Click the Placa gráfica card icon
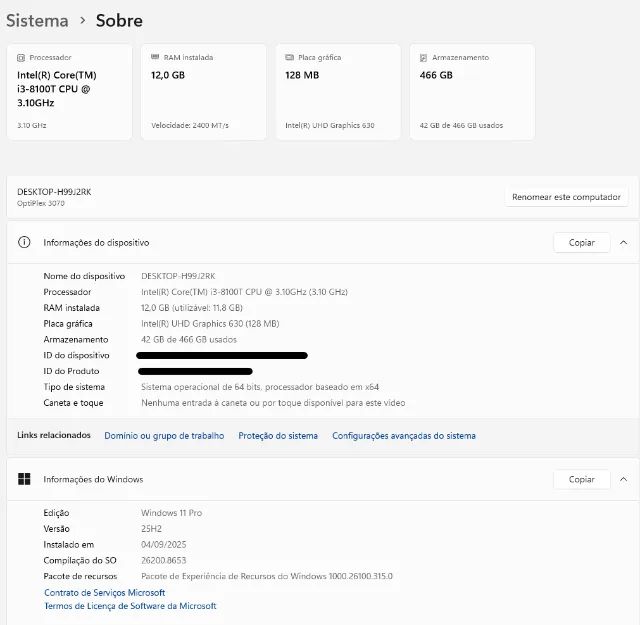This screenshot has height=625, width=640. click(289, 58)
